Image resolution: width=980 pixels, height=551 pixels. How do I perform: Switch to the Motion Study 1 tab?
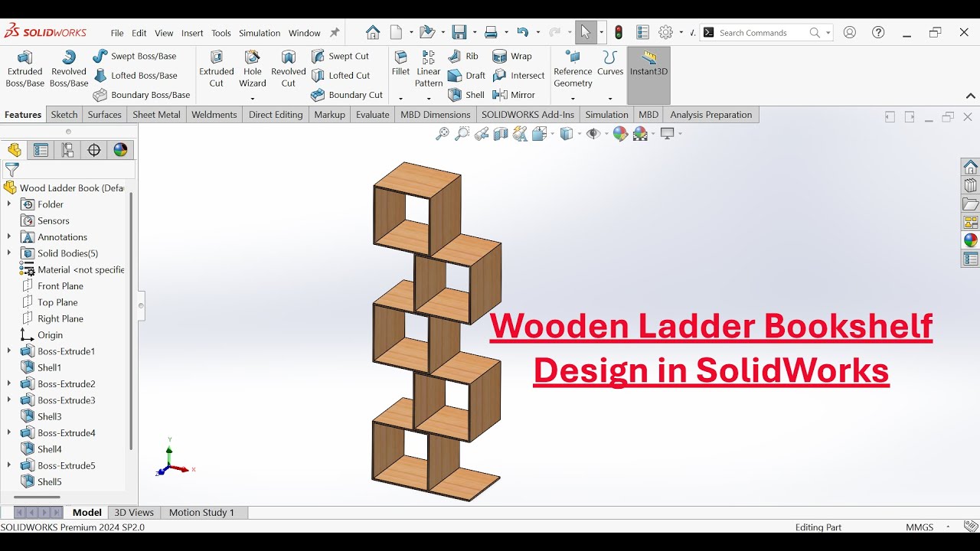(x=201, y=513)
